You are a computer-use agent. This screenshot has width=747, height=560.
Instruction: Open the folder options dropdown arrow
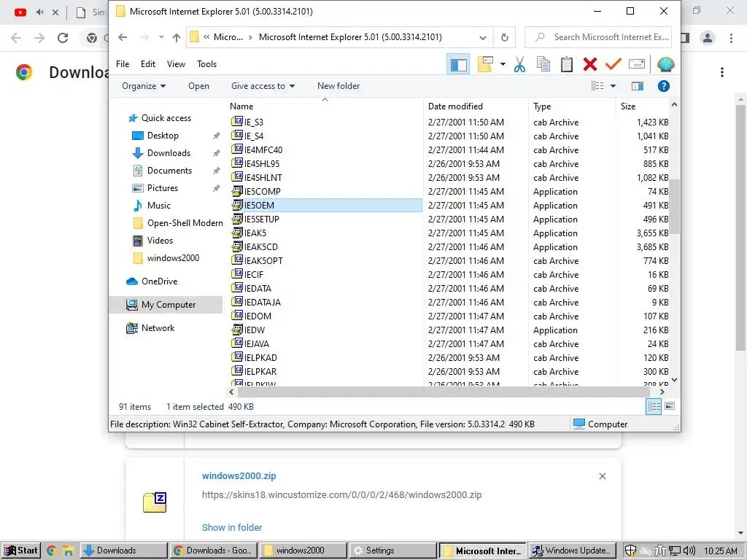point(503,64)
